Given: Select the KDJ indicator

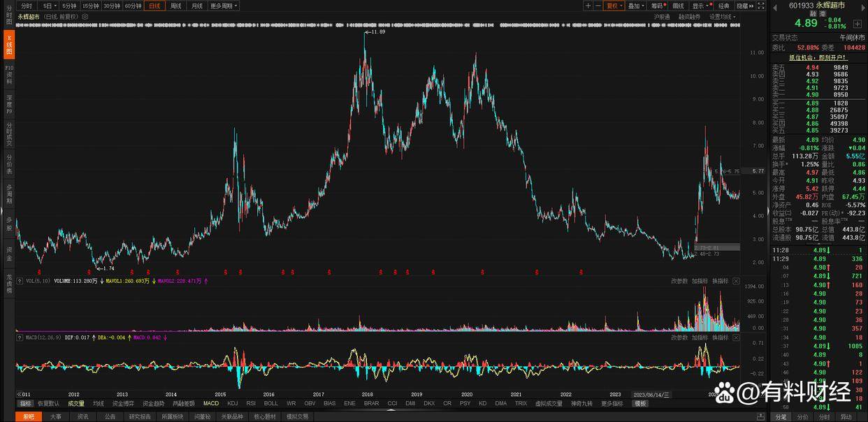Looking at the screenshot, I should [233, 404].
